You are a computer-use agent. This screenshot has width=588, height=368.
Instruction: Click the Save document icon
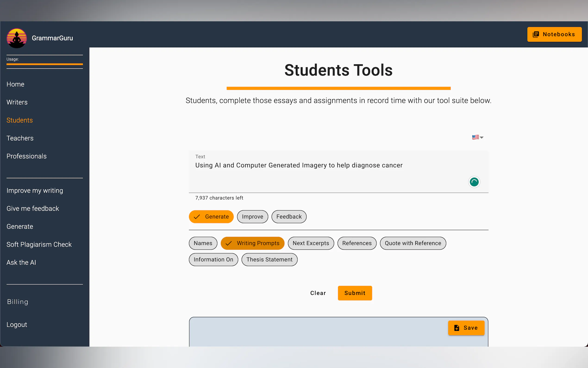[x=457, y=328]
